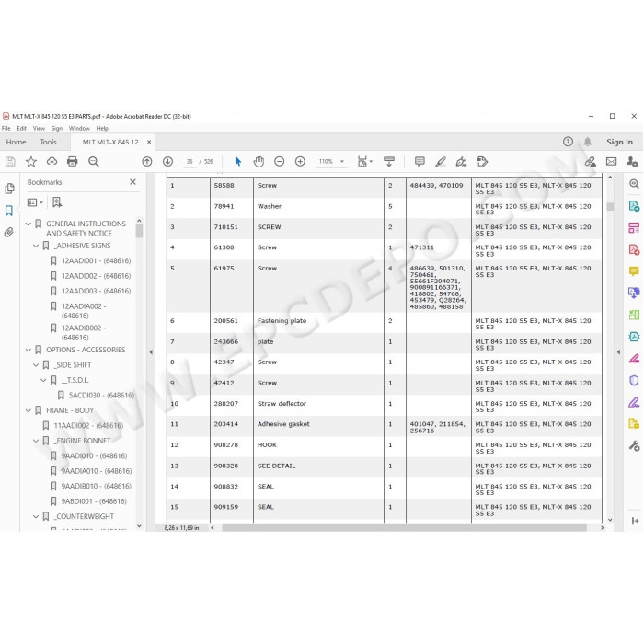Viewport: 644px width, 644px height.
Task: Collapse the _ENGINE BONNET branch
Action: [36, 441]
